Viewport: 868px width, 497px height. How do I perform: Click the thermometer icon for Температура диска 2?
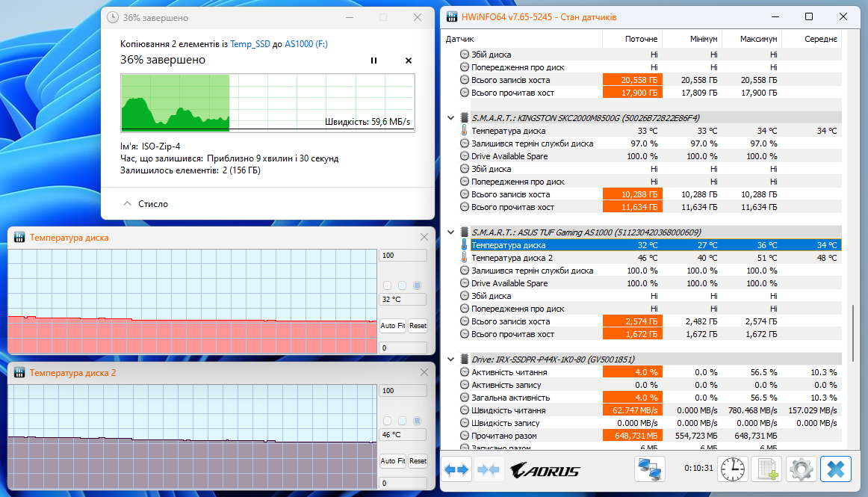tap(464, 258)
